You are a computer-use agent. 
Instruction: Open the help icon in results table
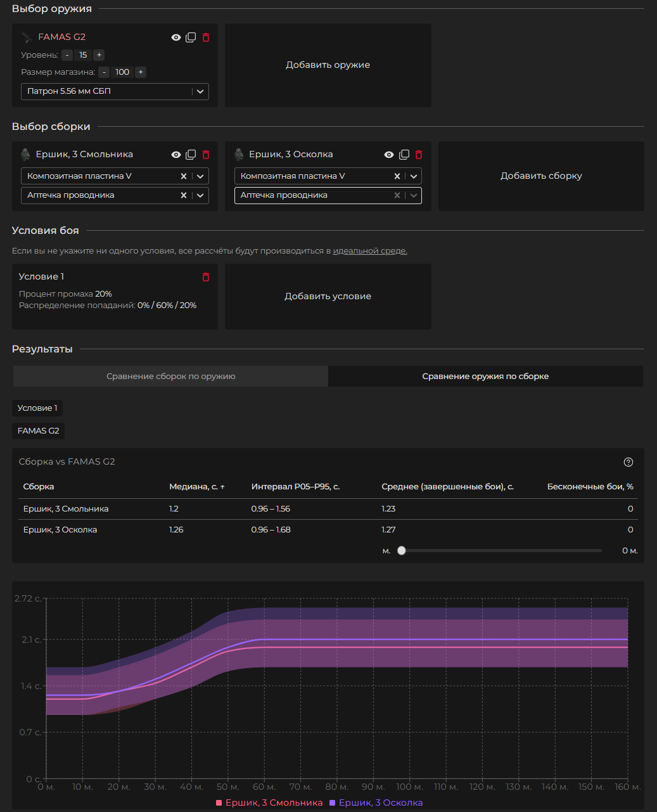[x=628, y=462]
